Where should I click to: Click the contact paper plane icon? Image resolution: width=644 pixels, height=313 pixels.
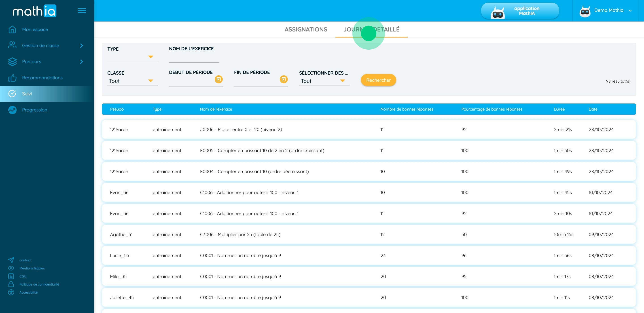11,260
